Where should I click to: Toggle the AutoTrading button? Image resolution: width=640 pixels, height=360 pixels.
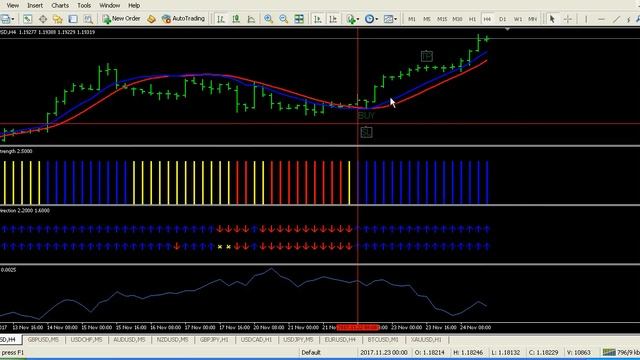[183, 19]
